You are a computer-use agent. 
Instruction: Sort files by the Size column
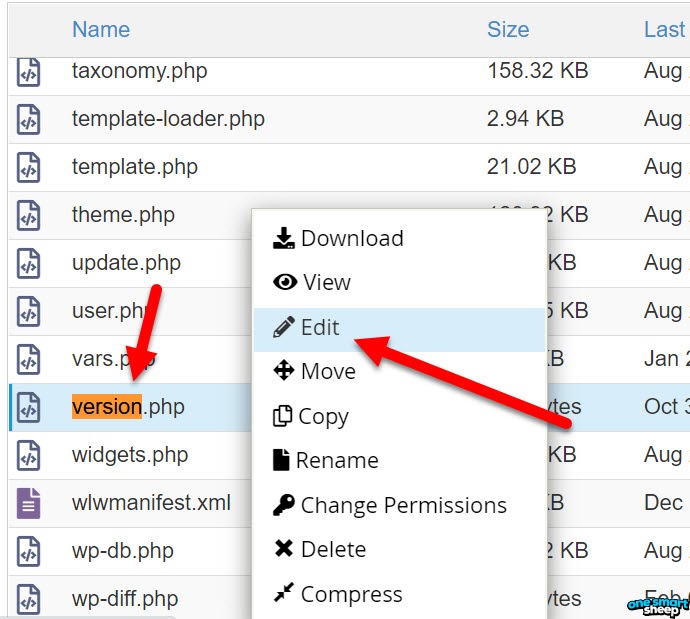(508, 29)
